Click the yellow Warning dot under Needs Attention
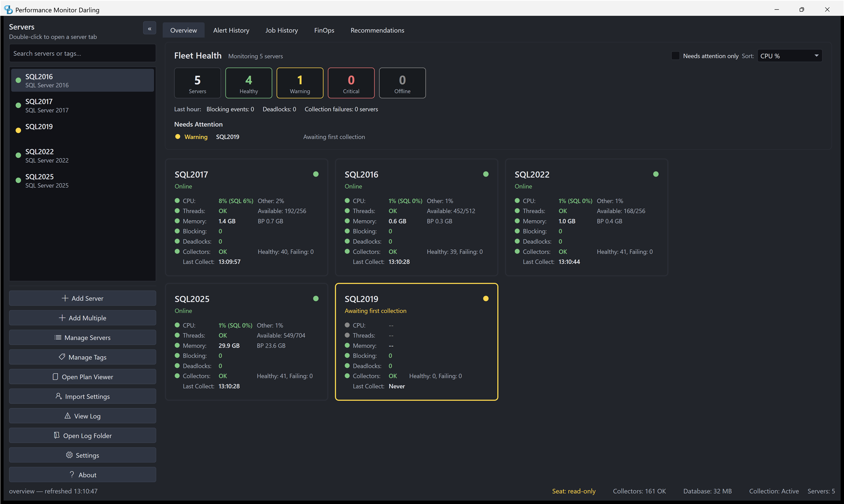Image resolution: width=844 pixels, height=504 pixels. (x=177, y=136)
